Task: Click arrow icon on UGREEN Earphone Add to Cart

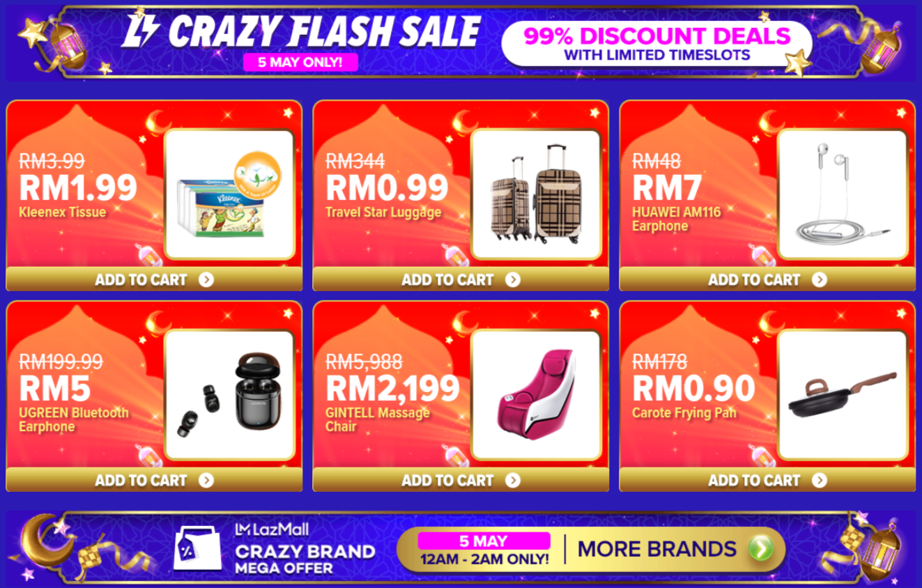Action: (206, 480)
